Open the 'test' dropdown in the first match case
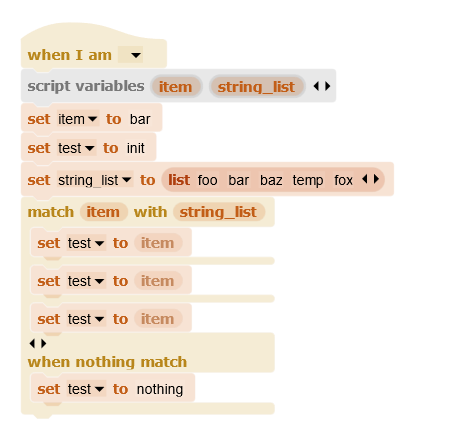The height and width of the screenshot is (444, 468). (x=86, y=243)
